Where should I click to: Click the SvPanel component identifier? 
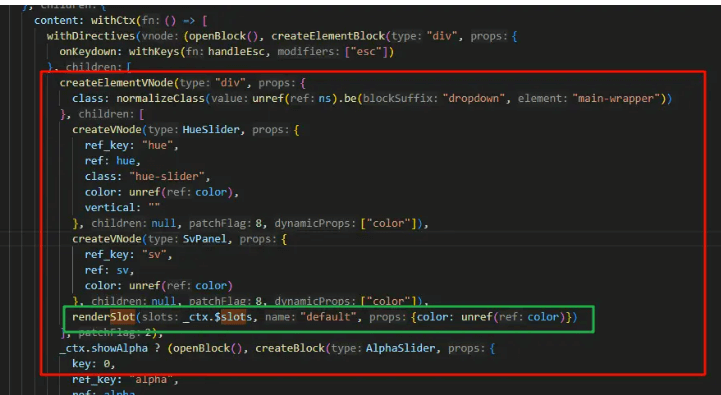(x=205, y=239)
